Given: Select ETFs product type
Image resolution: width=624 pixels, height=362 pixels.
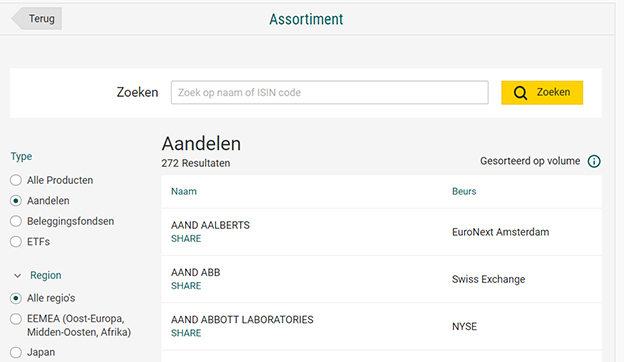Looking at the screenshot, I should point(16,241).
